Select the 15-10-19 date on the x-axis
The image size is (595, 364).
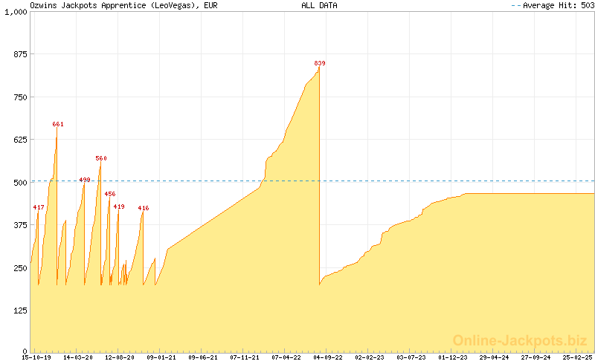coord(36,357)
